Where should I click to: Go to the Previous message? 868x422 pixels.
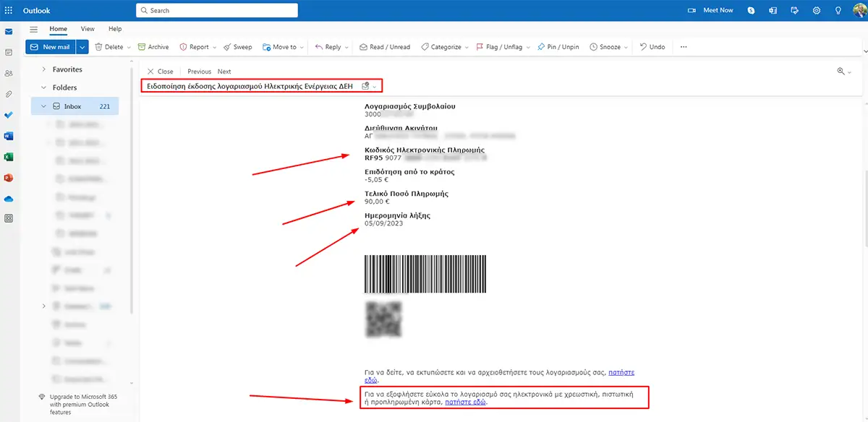(x=199, y=72)
